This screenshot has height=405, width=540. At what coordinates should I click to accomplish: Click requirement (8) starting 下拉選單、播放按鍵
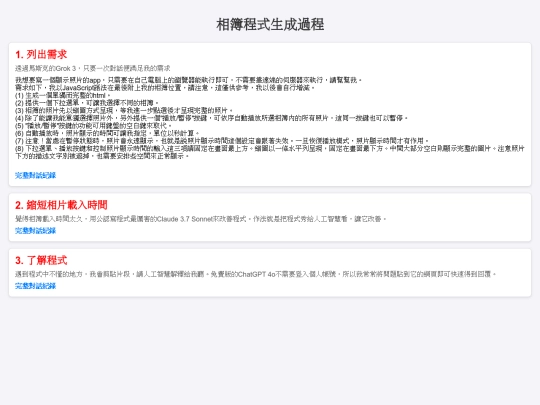(x=270, y=152)
